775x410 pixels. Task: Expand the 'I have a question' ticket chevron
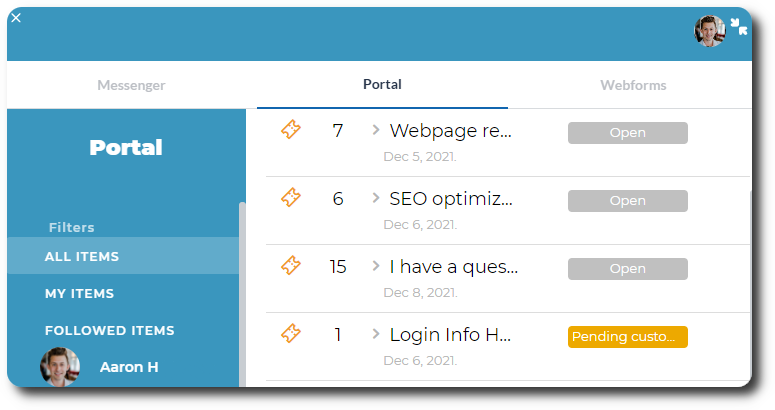(376, 266)
